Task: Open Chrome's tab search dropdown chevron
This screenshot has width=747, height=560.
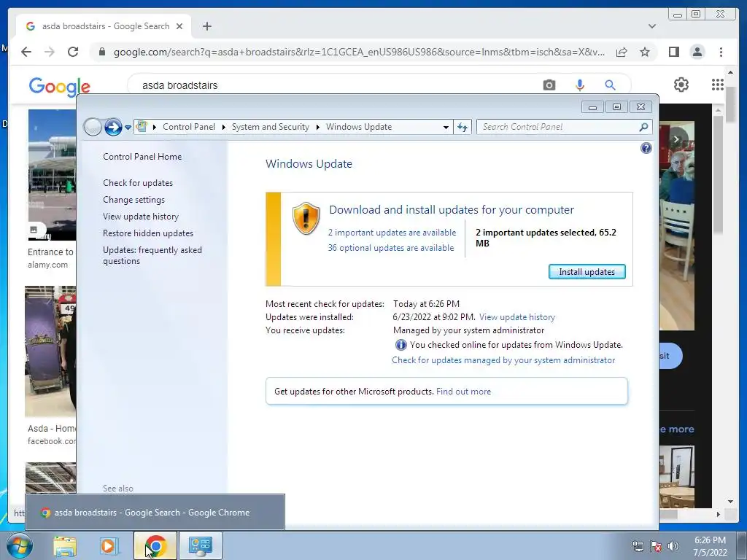Action: tap(651, 26)
